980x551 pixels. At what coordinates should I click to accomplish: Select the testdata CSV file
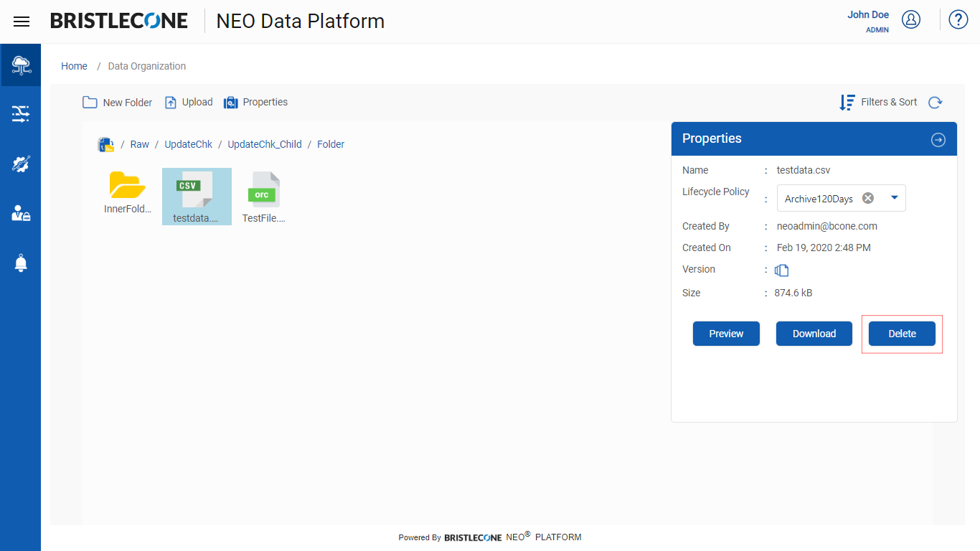197,197
